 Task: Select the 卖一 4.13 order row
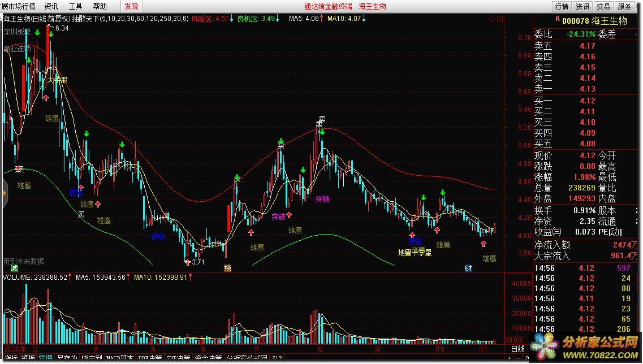pos(585,89)
